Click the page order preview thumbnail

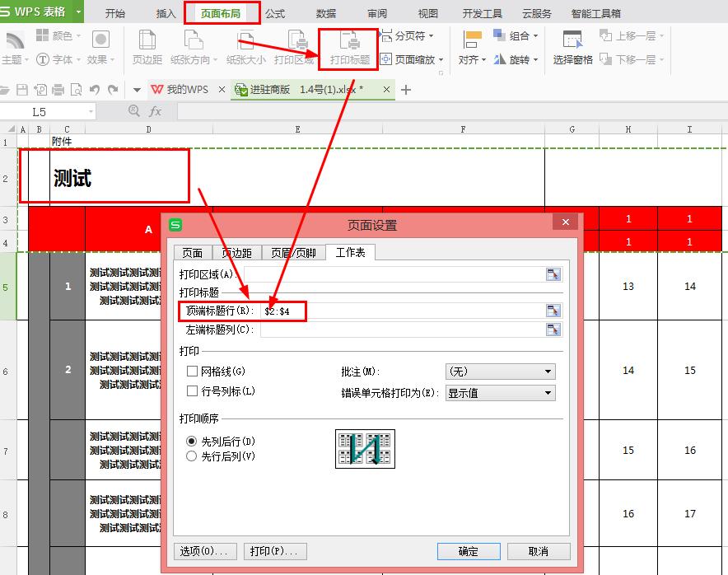pos(365,448)
